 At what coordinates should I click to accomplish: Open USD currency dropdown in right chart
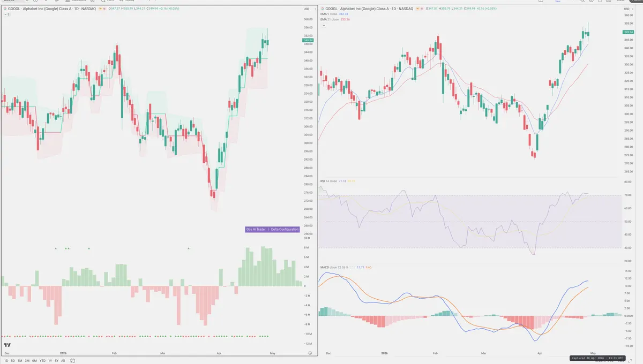click(628, 9)
